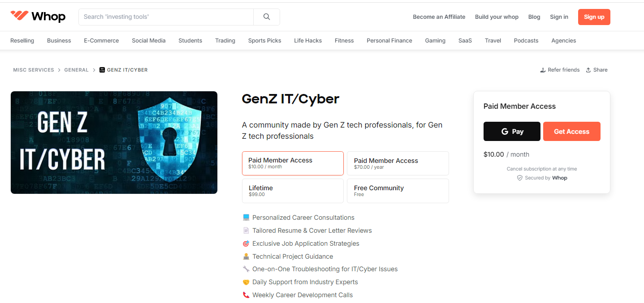Open the Trading category
644x303 pixels.
(x=225, y=41)
